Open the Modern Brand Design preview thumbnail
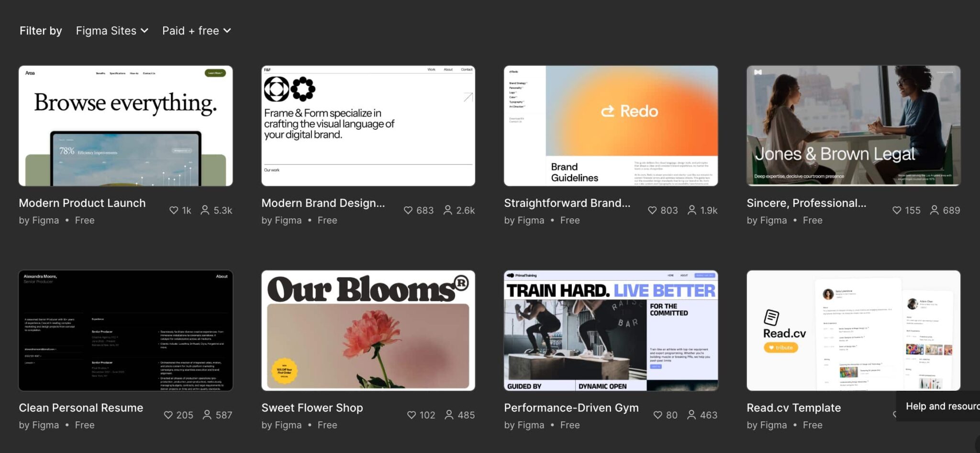The width and height of the screenshot is (980, 453). (368, 125)
